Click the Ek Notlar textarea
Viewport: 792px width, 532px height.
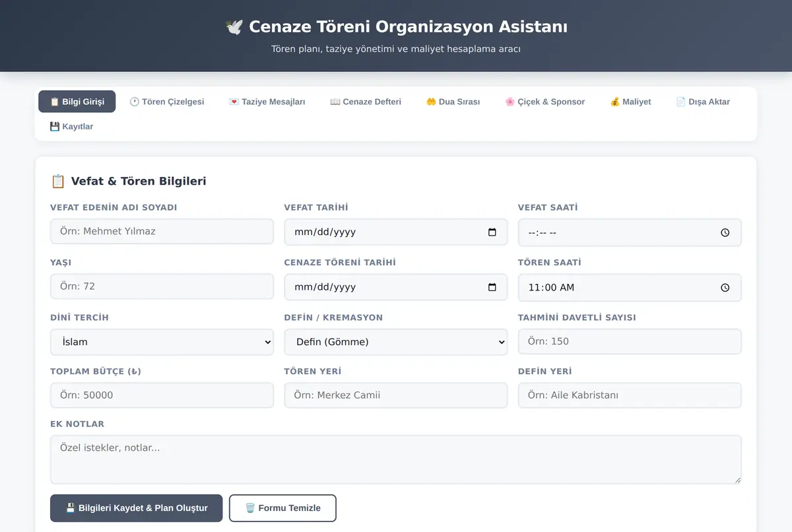tap(396, 459)
